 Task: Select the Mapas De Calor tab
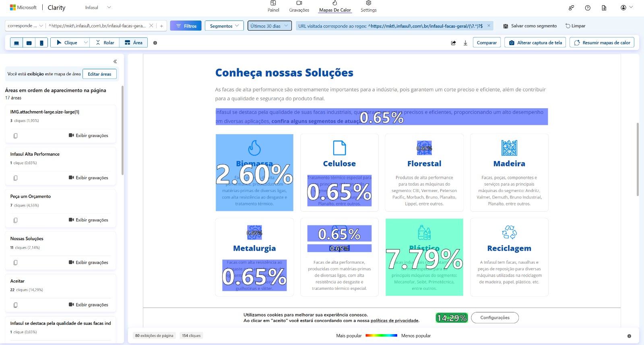[335, 7]
